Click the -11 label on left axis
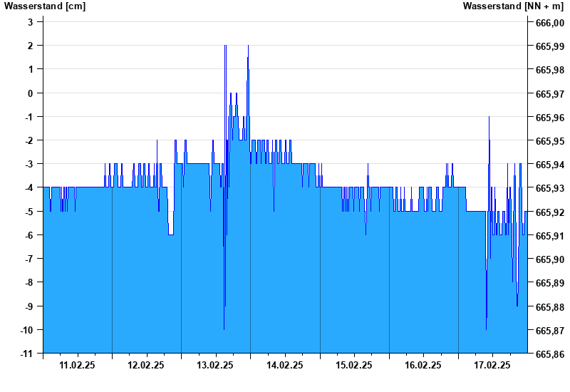 (26, 354)
